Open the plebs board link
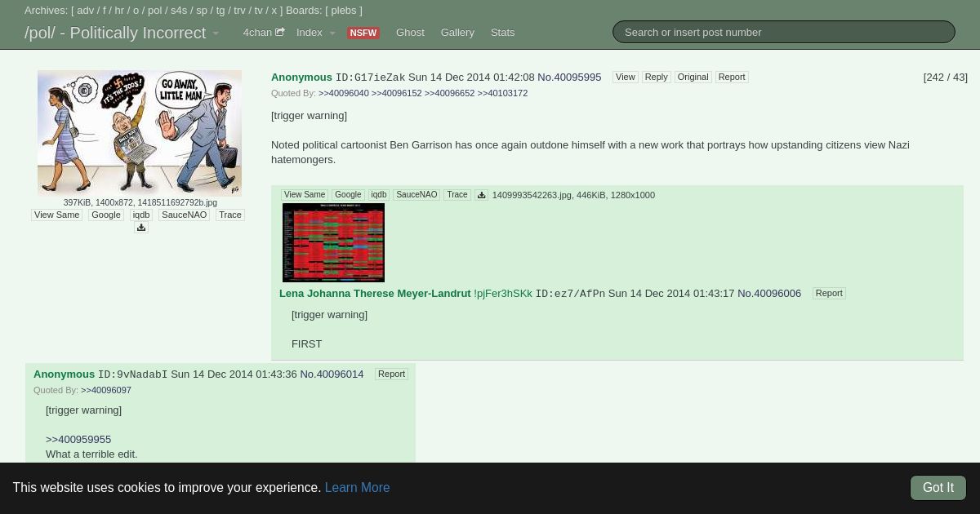 pos(343,11)
